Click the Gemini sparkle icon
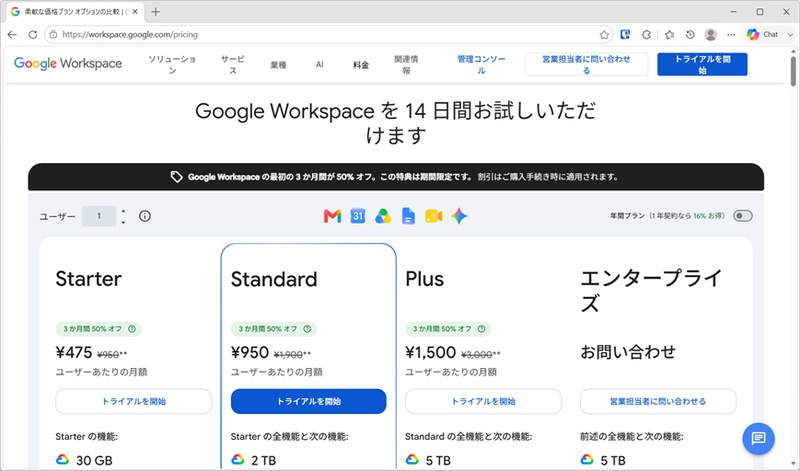The image size is (800, 471). [x=459, y=216]
